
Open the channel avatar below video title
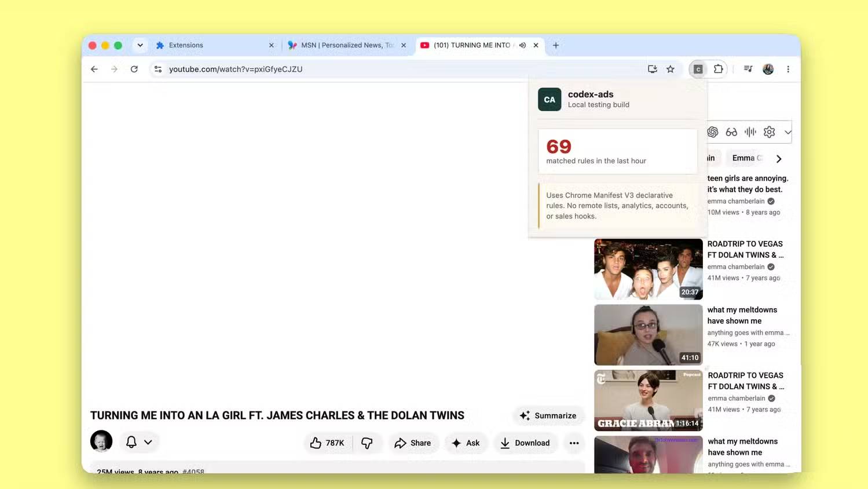101,441
